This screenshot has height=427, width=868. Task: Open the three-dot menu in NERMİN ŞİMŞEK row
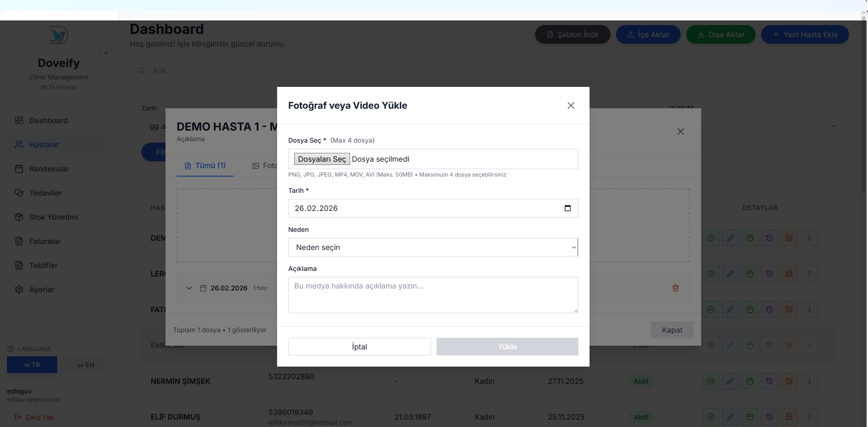809,381
